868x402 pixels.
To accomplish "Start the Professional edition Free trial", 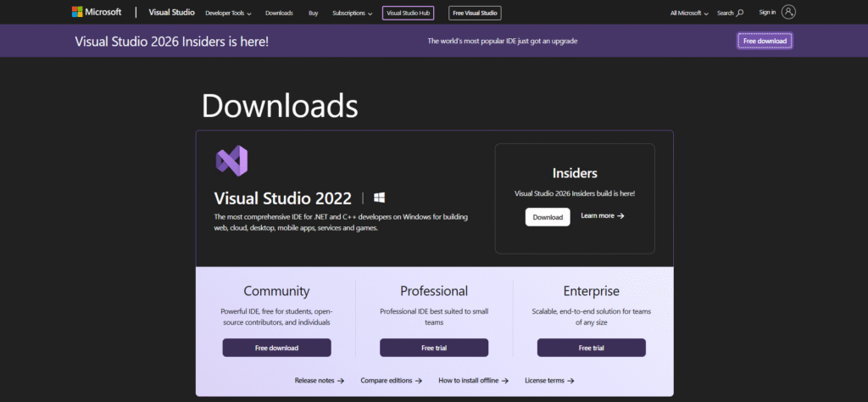I will pos(434,348).
